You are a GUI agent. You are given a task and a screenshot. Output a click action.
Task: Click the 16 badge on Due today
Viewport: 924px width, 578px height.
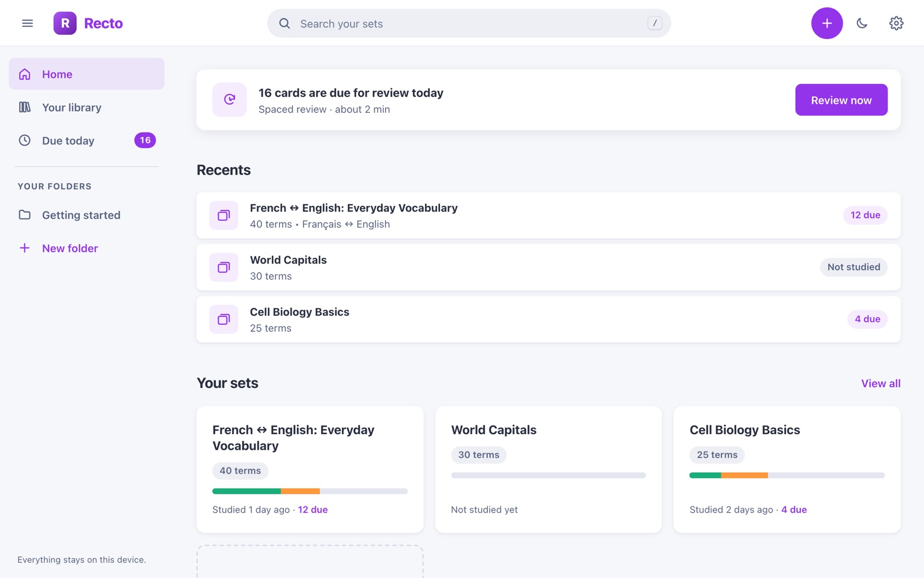click(x=145, y=140)
